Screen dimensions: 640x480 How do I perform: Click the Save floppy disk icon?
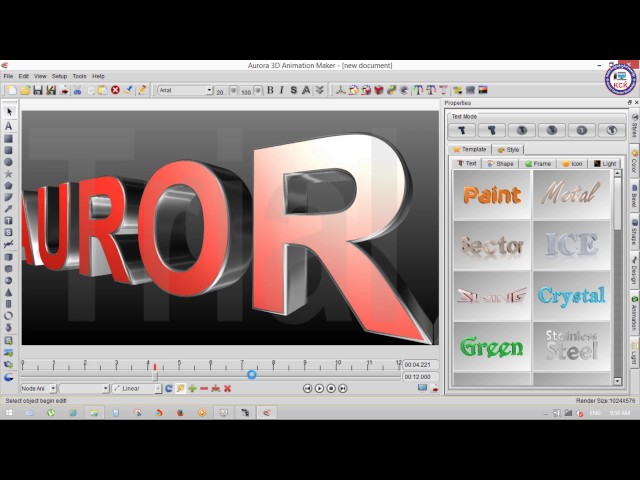38,90
